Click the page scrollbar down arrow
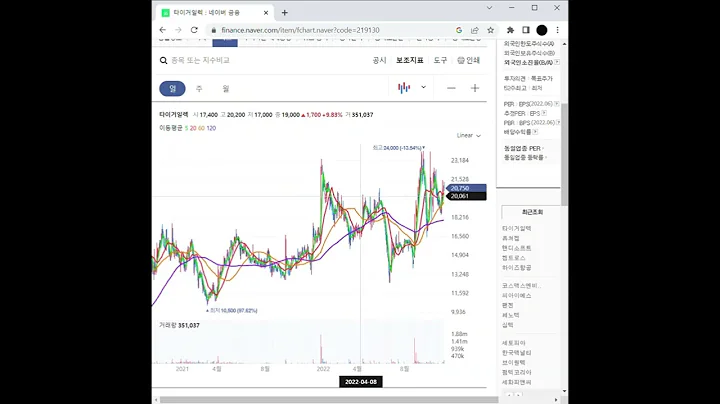 (x=564, y=391)
